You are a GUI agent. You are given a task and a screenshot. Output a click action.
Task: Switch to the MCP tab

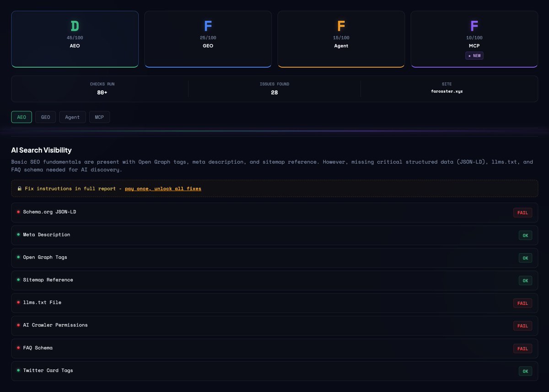click(99, 117)
